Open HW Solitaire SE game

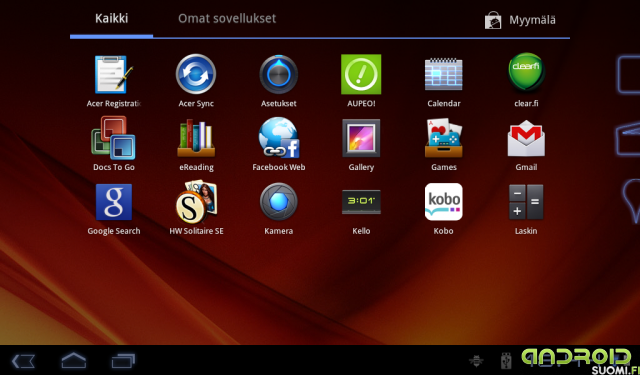tap(196, 202)
